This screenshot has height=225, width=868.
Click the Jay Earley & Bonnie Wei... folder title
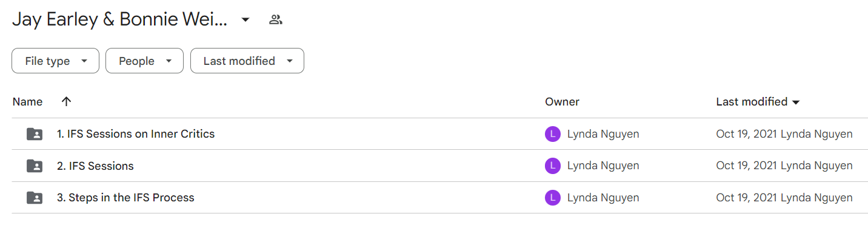(120, 19)
